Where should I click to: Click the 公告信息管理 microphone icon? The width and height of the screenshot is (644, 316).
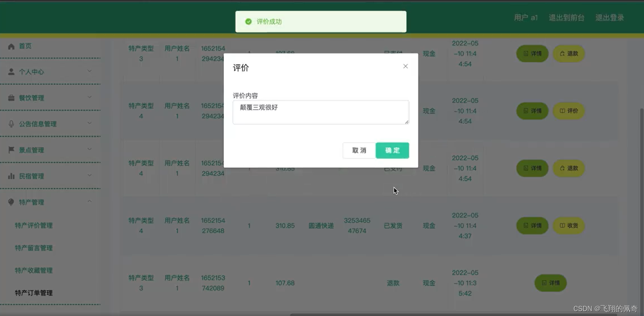pyautogui.click(x=11, y=124)
